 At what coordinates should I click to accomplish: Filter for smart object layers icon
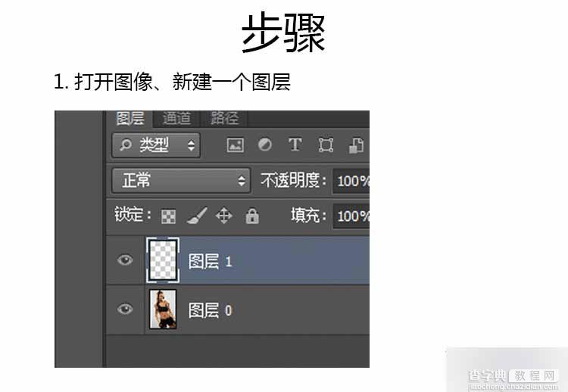click(x=356, y=145)
